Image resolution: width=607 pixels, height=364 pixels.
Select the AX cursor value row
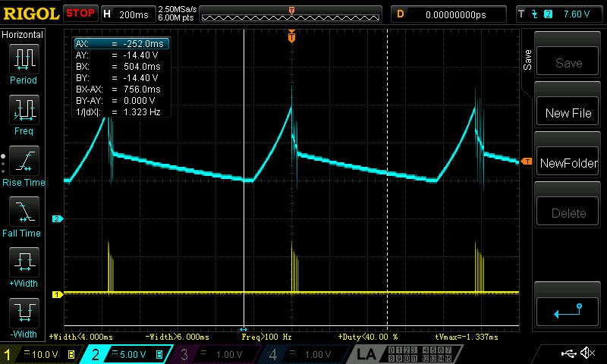tap(121, 44)
